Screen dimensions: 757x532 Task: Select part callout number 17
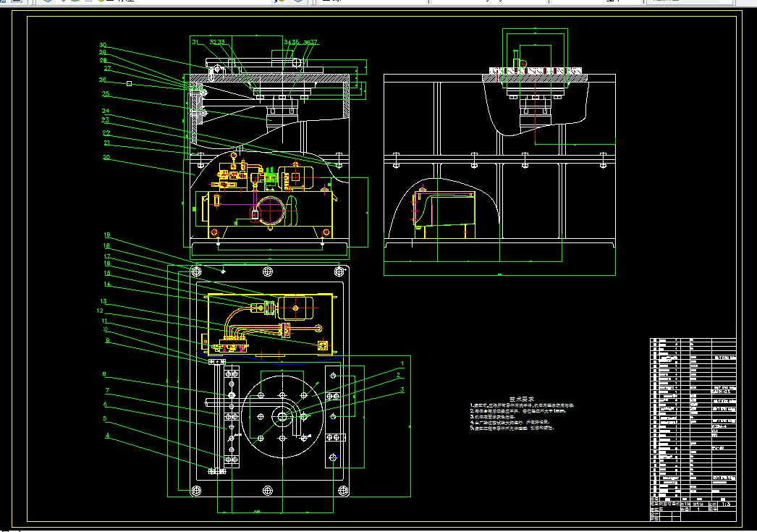click(x=106, y=256)
